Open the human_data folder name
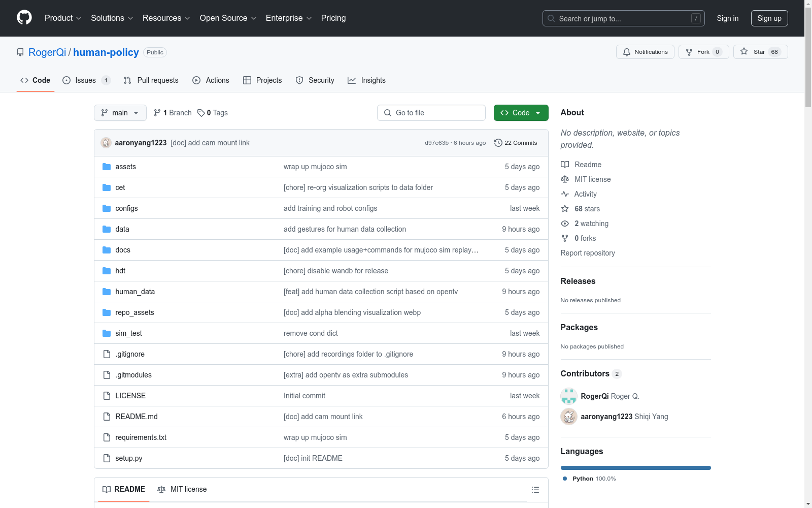This screenshot has height=508, width=812. pyautogui.click(x=135, y=292)
